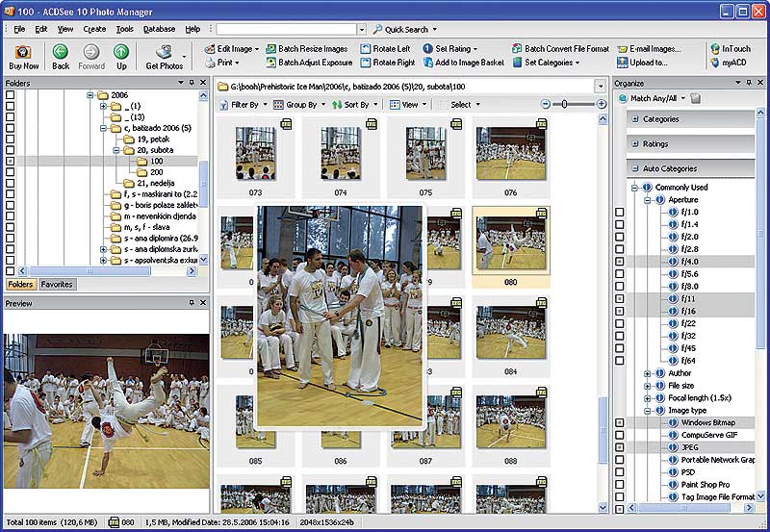770x532 pixels.
Task: Click the Print icon
Action: point(210,63)
